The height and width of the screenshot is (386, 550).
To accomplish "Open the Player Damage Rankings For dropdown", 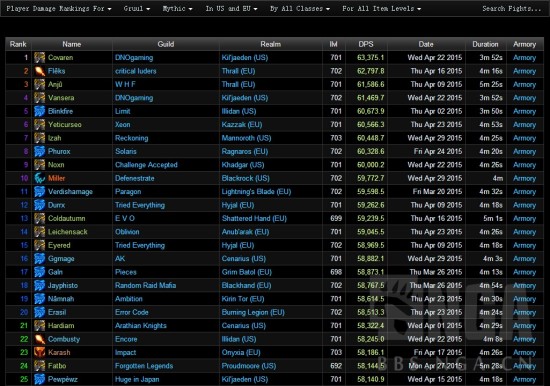I will point(59,8).
